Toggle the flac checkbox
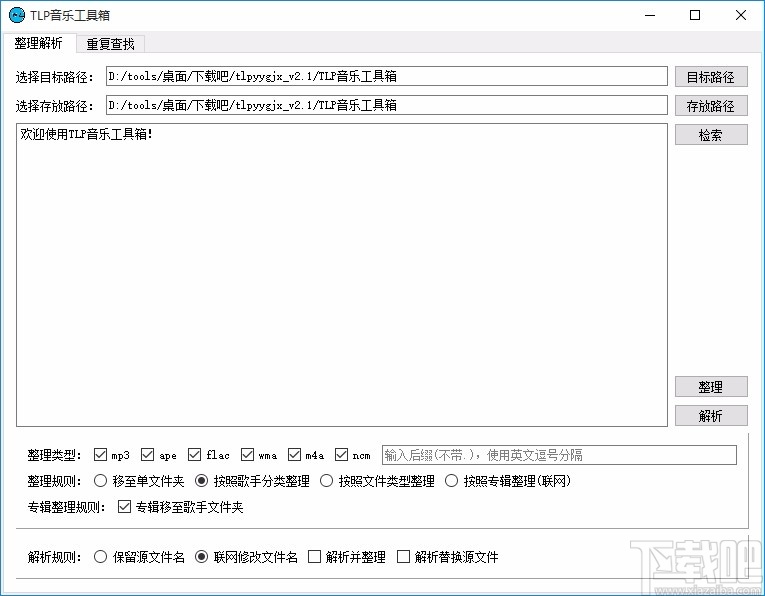This screenshot has width=765, height=596. (194, 455)
